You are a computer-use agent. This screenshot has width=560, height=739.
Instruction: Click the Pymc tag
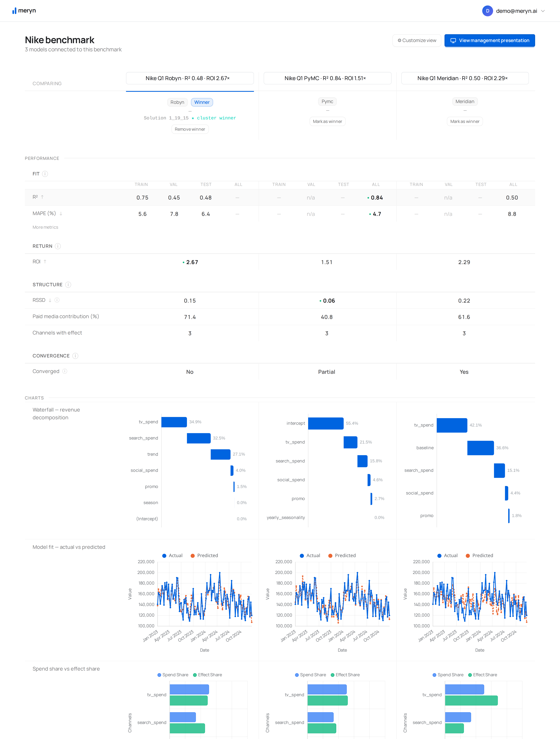coord(327,102)
